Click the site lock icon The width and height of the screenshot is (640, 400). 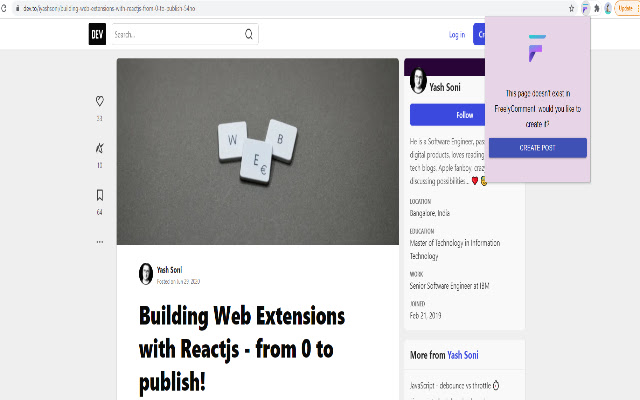point(18,8)
